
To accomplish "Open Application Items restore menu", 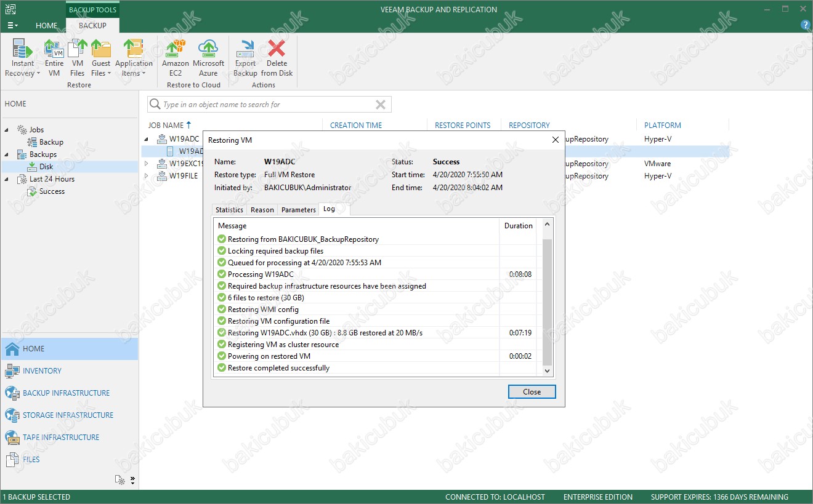I will (x=134, y=58).
